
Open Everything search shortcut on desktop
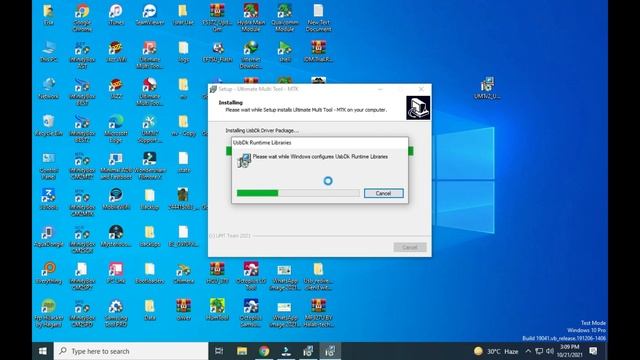(49, 273)
